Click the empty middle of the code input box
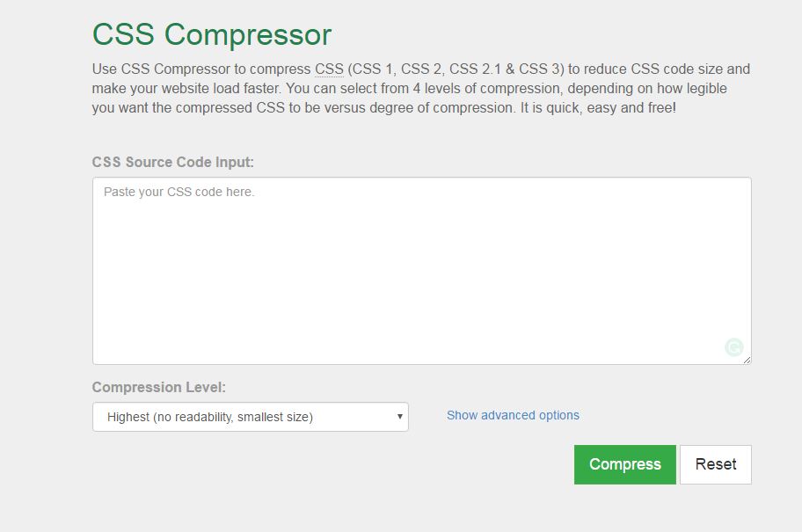802x532 pixels. [x=422, y=271]
